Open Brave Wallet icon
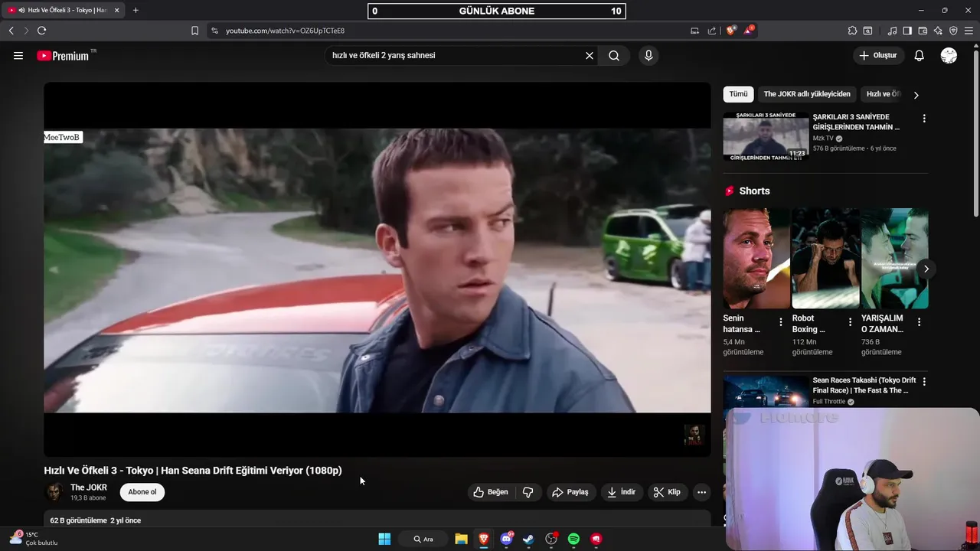The image size is (980, 551). 923,31
